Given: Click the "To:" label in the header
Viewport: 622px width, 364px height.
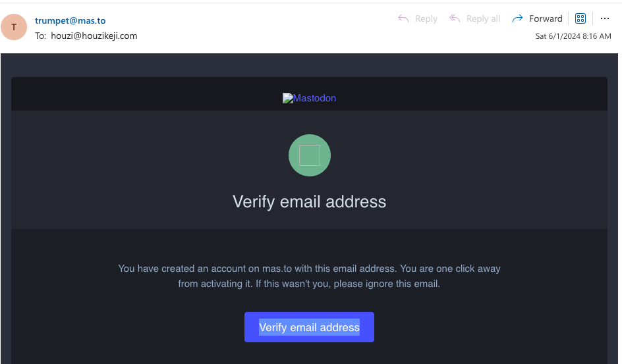Looking at the screenshot, I should [40, 36].
